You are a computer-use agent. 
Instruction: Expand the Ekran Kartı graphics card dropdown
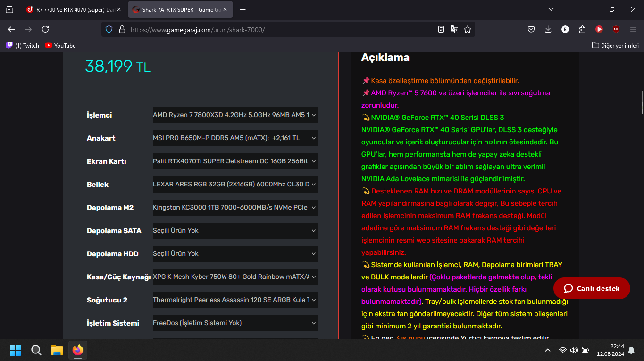point(235,161)
